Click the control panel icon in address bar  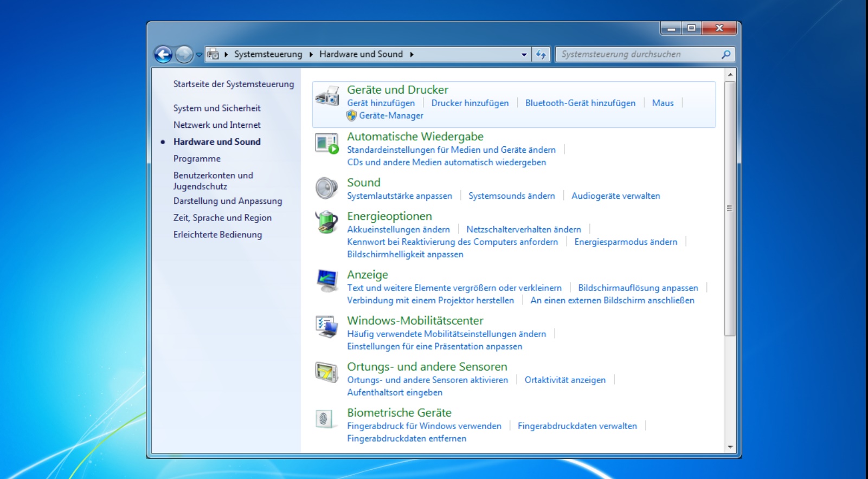213,54
